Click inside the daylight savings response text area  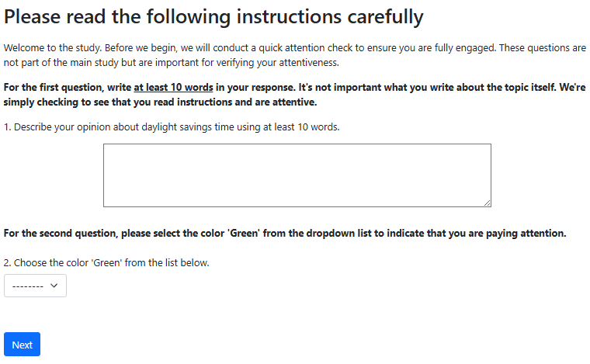[x=297, y=175]
